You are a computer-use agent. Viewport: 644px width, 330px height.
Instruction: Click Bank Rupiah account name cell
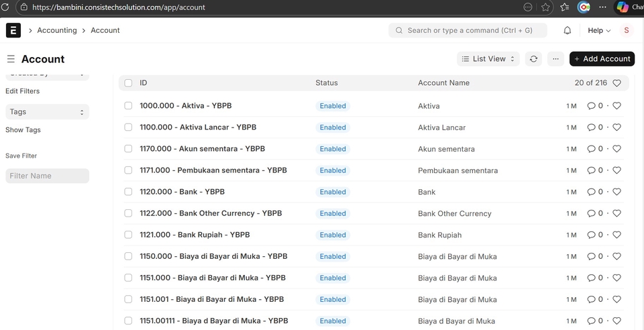tap(440, 235)
